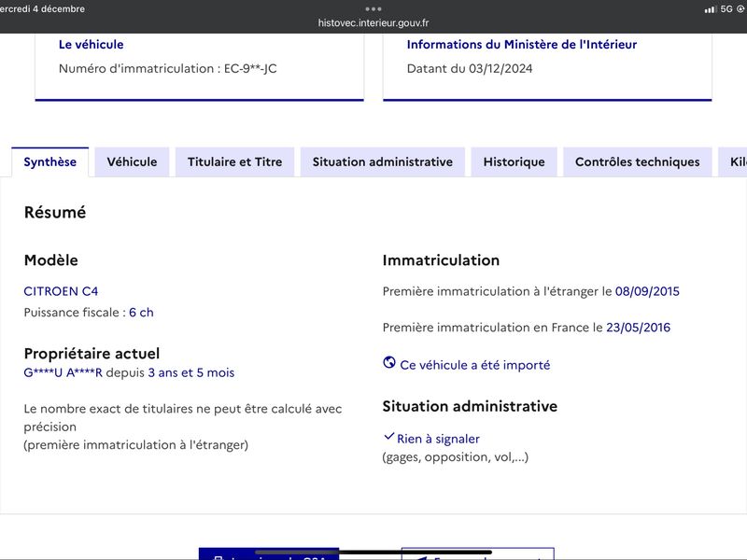Click 'Ce véhicule a été importé' text
Image resolution: width=747 pixels, height=560 pixels.
click(475, 365)
